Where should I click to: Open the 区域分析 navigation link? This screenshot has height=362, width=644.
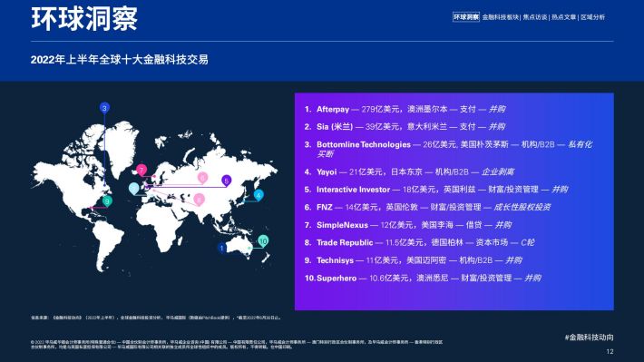coord(592,17)
